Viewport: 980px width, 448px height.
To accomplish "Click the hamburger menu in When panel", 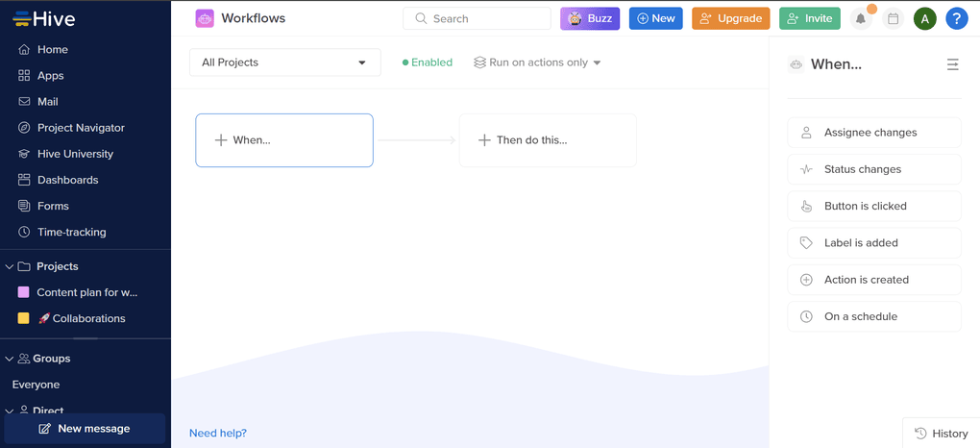I will point(952,64).
